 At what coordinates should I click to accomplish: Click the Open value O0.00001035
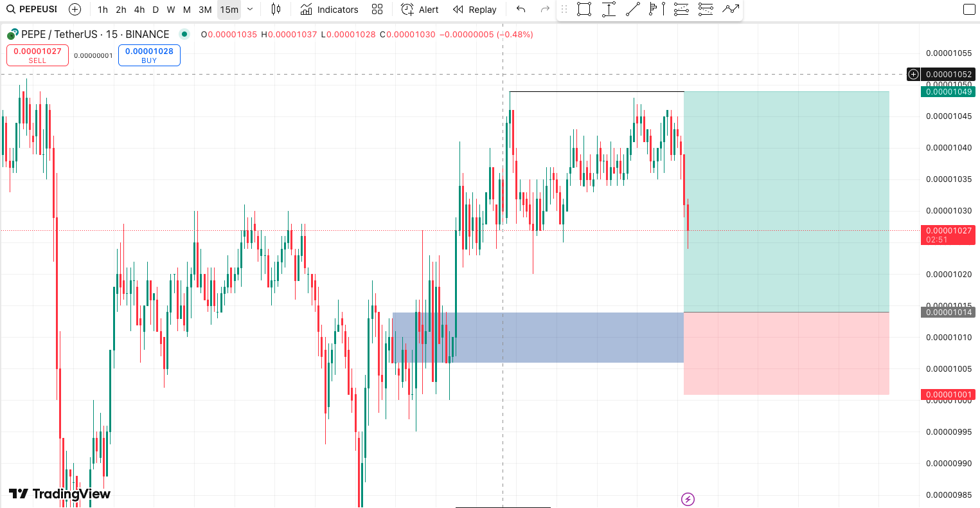(x=229, y=35)
